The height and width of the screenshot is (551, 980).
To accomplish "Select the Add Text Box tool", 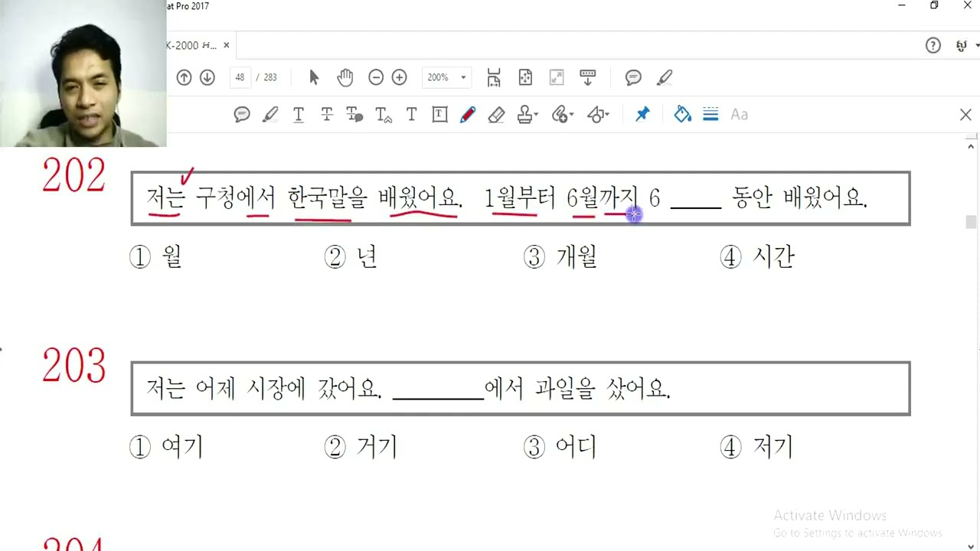I will pyautogui.click(x=439, y=115).
